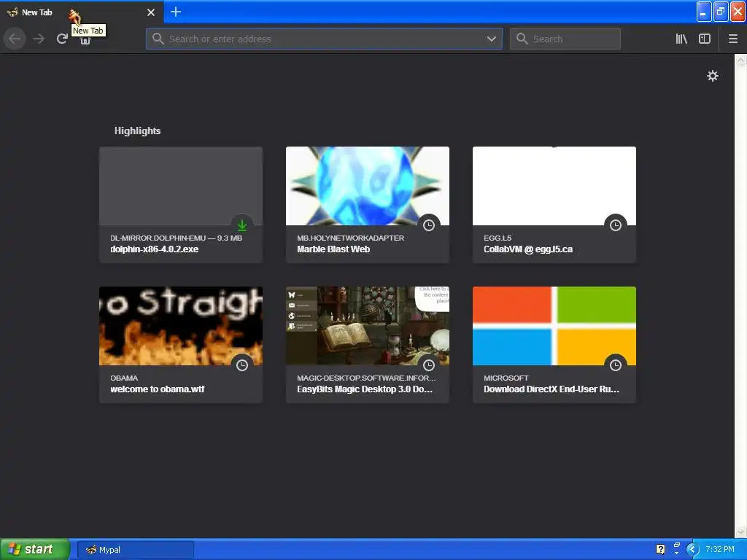Click the clock icon on obama.wtf card
Viewport: 747px width, 560px height.
point(242,365)
